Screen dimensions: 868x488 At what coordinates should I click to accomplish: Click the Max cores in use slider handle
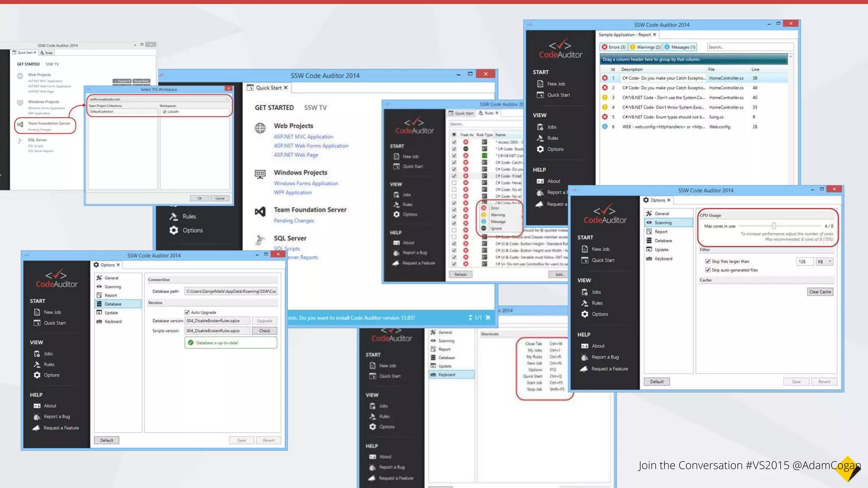tap(773, 226)
